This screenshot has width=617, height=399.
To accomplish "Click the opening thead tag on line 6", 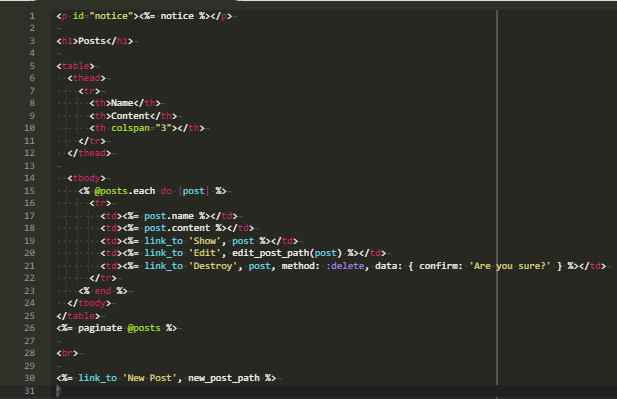I will point(86,78).
